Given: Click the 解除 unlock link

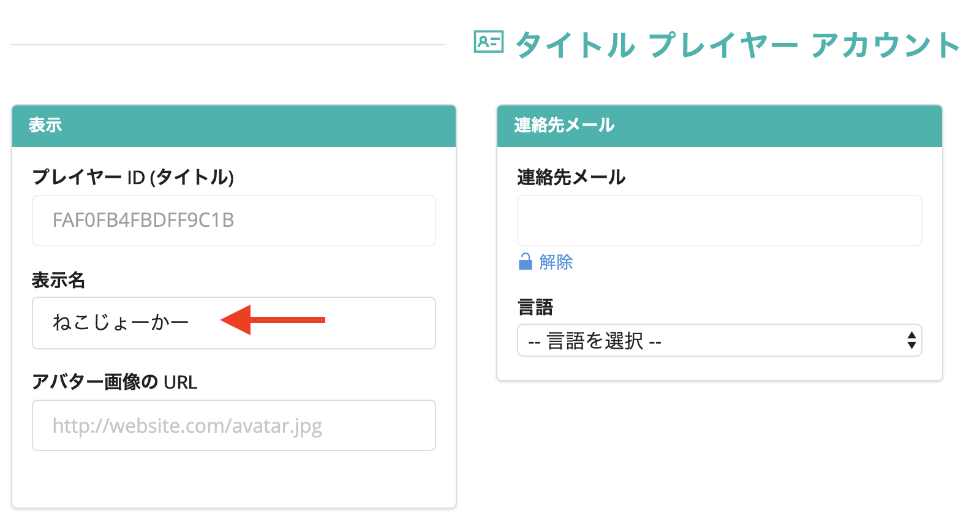Looking at the screenshot, I should 556,262.
